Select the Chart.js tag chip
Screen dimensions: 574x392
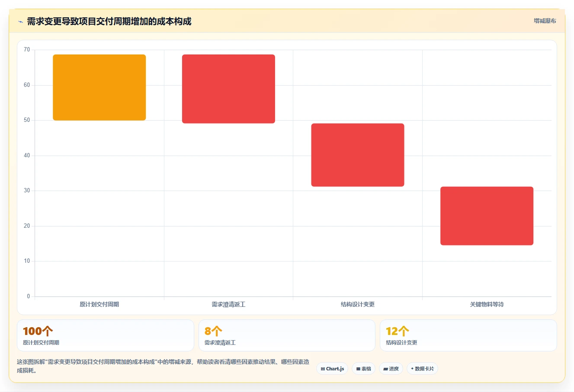point(332,369)
